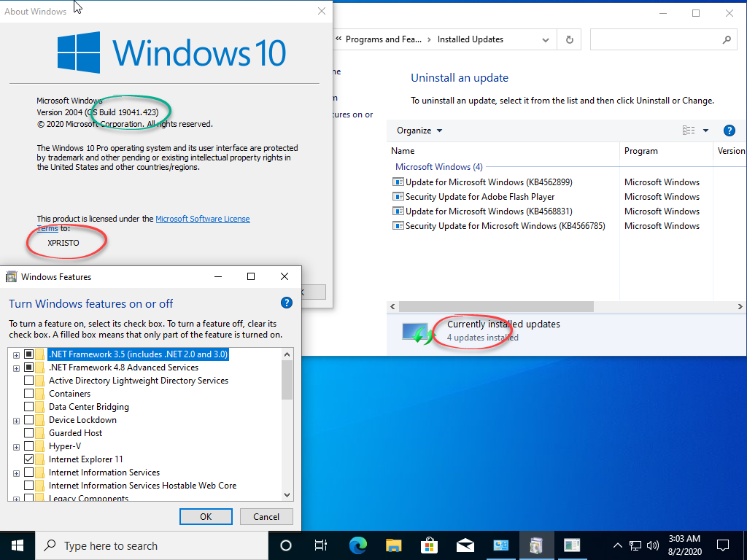The width and height of the screenshot is (747, 560).
Task: Enable Internet Information Services Hostable Web Core
Action: coord(28,485)
